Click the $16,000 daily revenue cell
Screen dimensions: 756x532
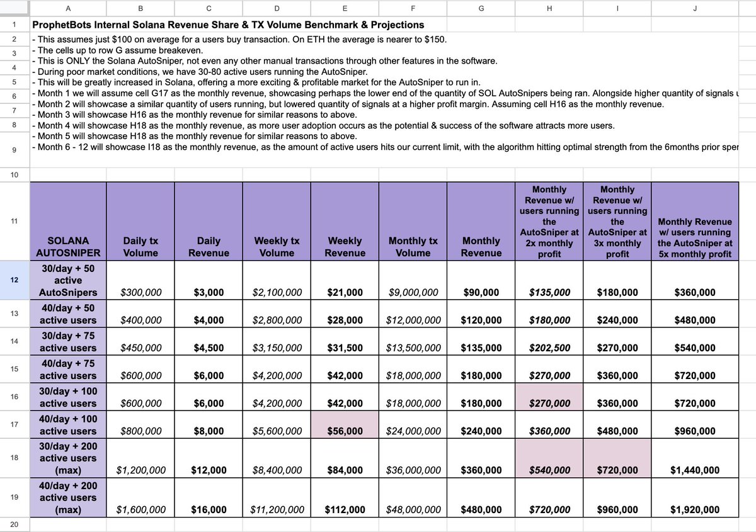(209, 498)
